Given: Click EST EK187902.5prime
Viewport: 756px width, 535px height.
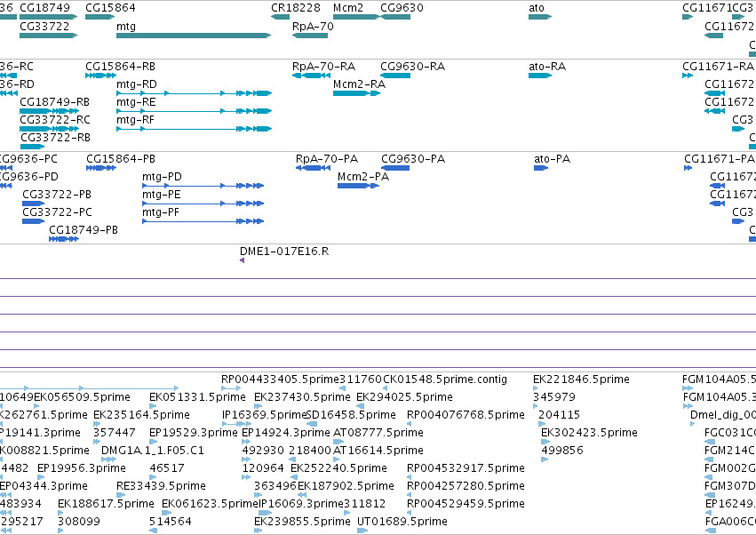Looking at the screenshot, I should 346,486.
